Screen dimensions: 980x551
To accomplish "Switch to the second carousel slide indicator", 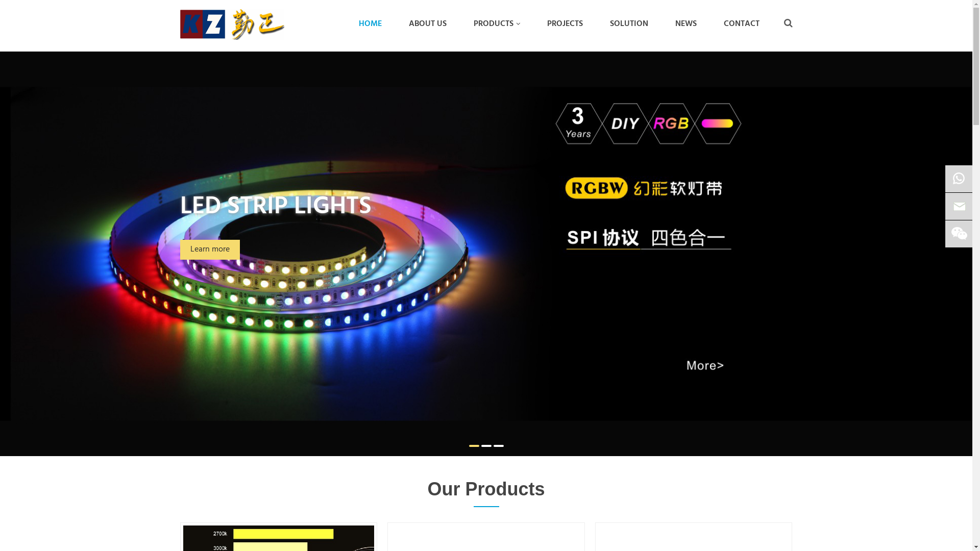I will [x=486, y=446].
